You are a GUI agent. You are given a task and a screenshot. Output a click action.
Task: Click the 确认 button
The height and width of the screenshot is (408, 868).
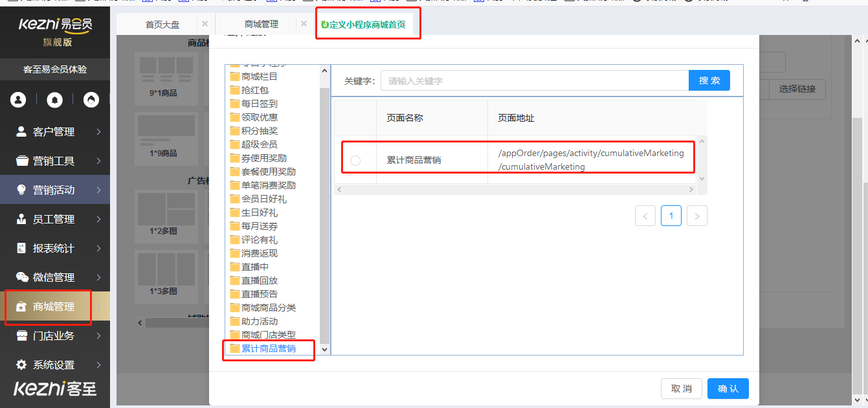[728, 389]
